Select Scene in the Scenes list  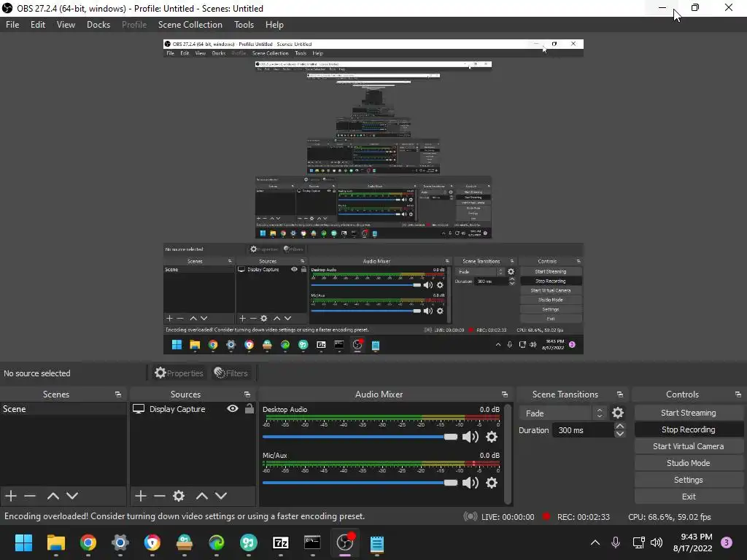tap(63, 408)
